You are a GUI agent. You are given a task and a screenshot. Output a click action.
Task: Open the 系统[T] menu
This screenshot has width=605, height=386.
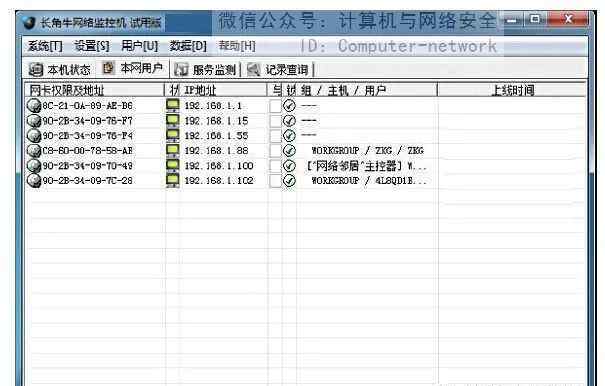(x=45, y=46)
